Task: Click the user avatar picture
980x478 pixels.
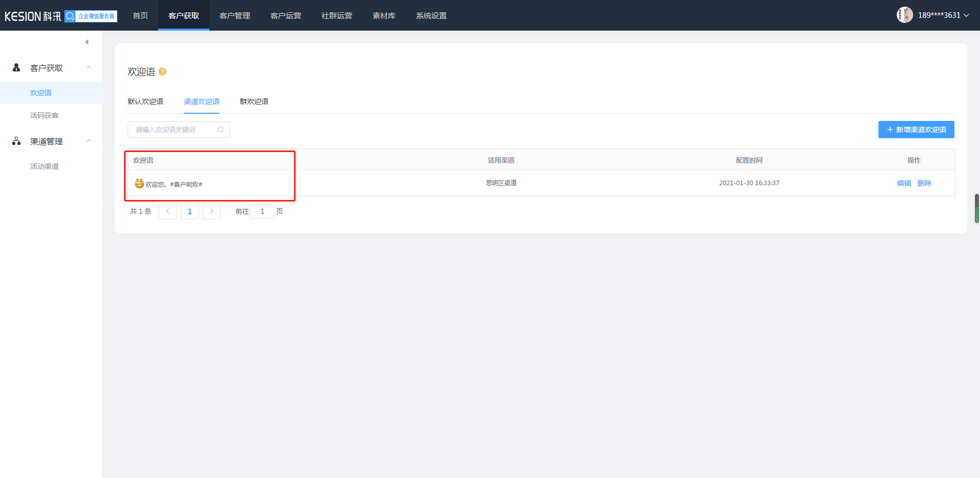Action: point(904,15)
